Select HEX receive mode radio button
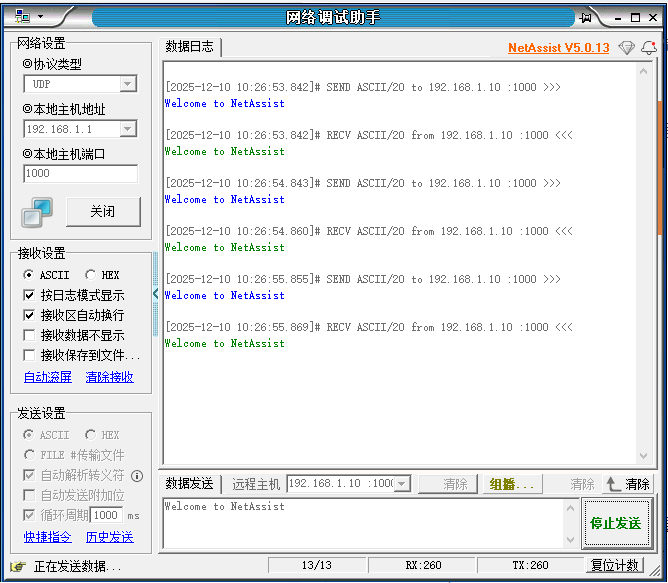Image resolution: width=668 pixels, height=583 pixels. pos(90,275)
